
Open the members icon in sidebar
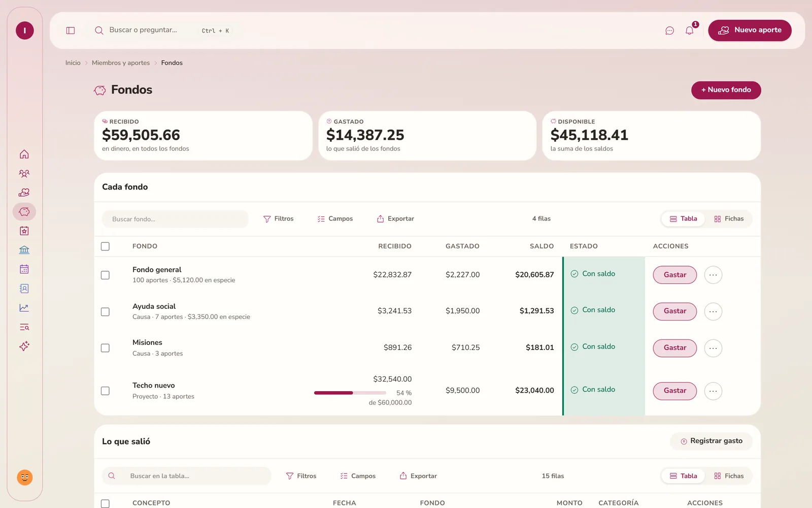[x=24, y=174]
